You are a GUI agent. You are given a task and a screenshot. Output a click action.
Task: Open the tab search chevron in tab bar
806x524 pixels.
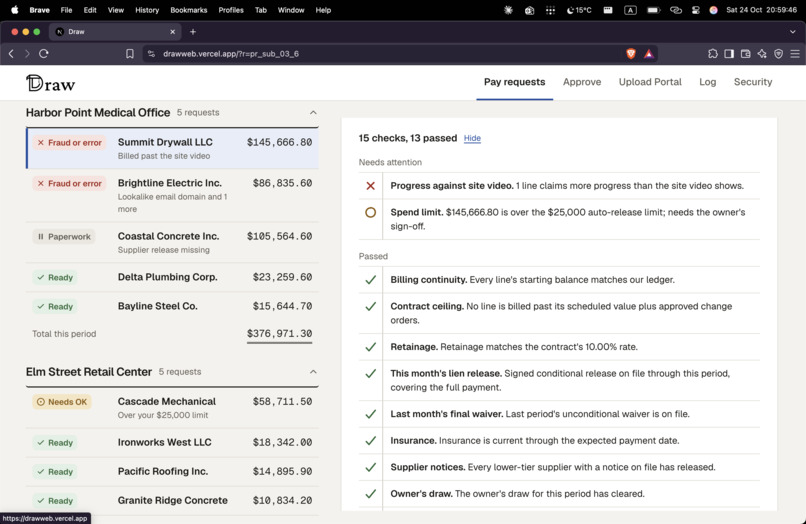tap(792, 32)
